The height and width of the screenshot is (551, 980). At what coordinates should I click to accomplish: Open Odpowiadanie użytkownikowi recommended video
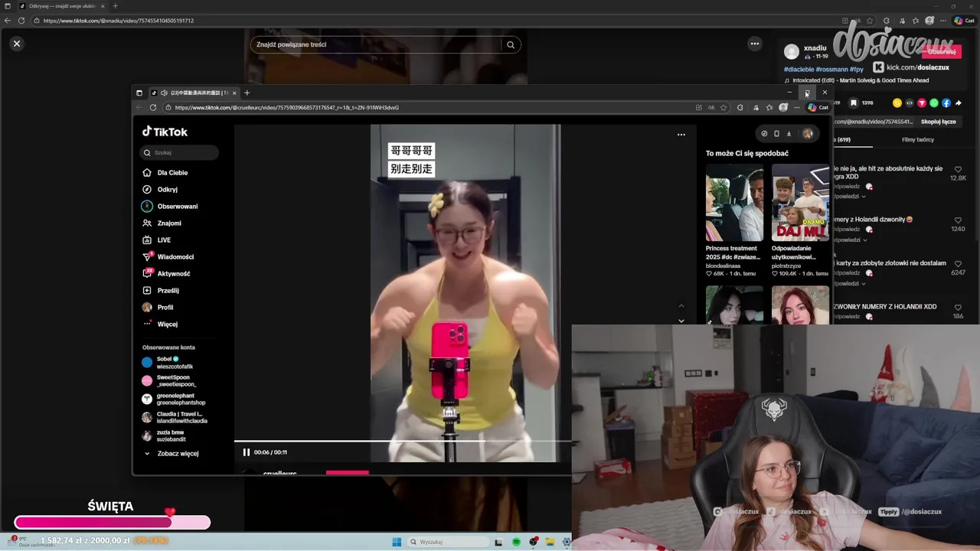[x=800, y=203]
